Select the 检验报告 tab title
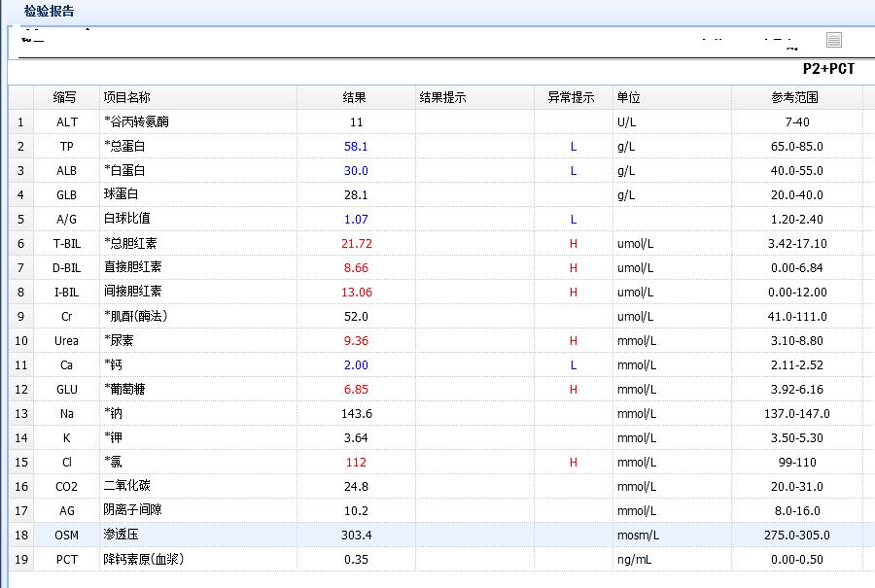Screen dimensions: 875x588 tap(49, 12)
